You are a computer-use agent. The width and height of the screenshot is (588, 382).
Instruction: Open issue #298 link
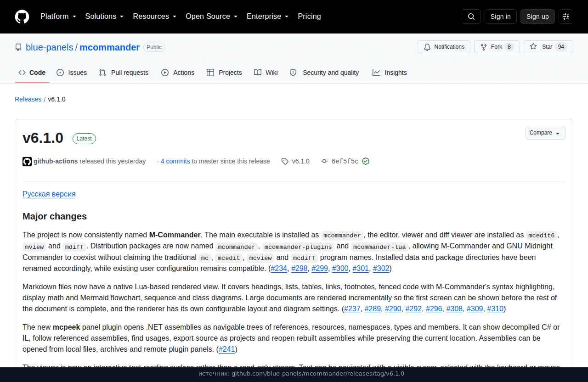300,269
